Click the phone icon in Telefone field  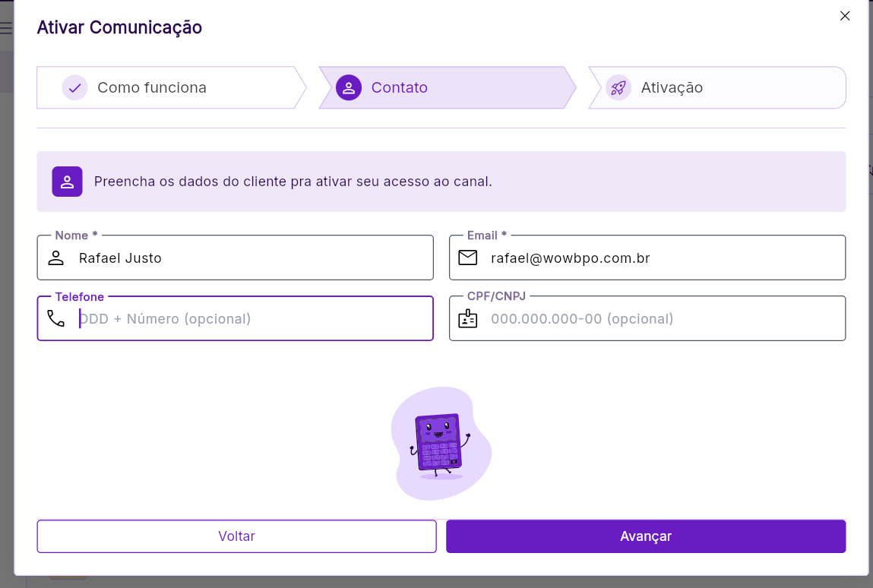point(56,318)
